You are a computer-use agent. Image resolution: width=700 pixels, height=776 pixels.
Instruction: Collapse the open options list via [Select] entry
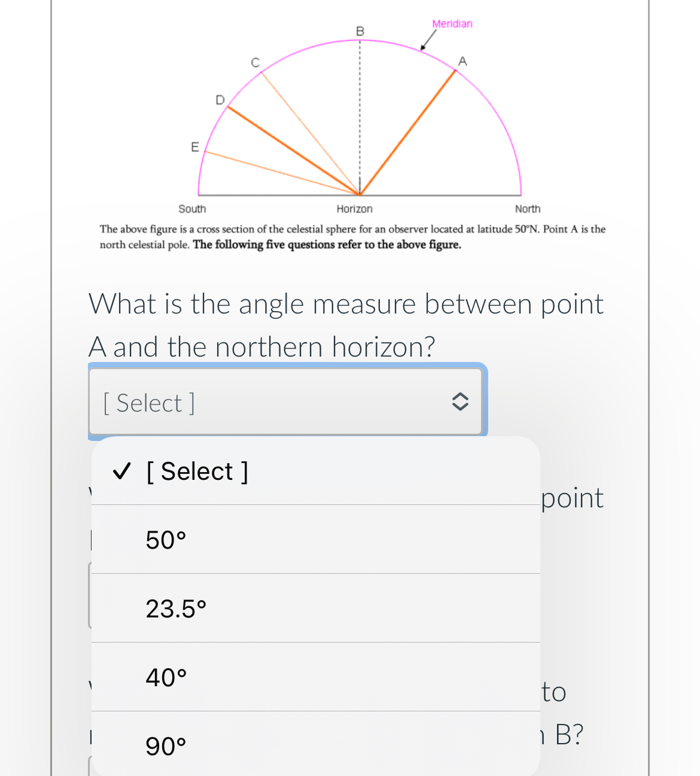pos(197,471)
